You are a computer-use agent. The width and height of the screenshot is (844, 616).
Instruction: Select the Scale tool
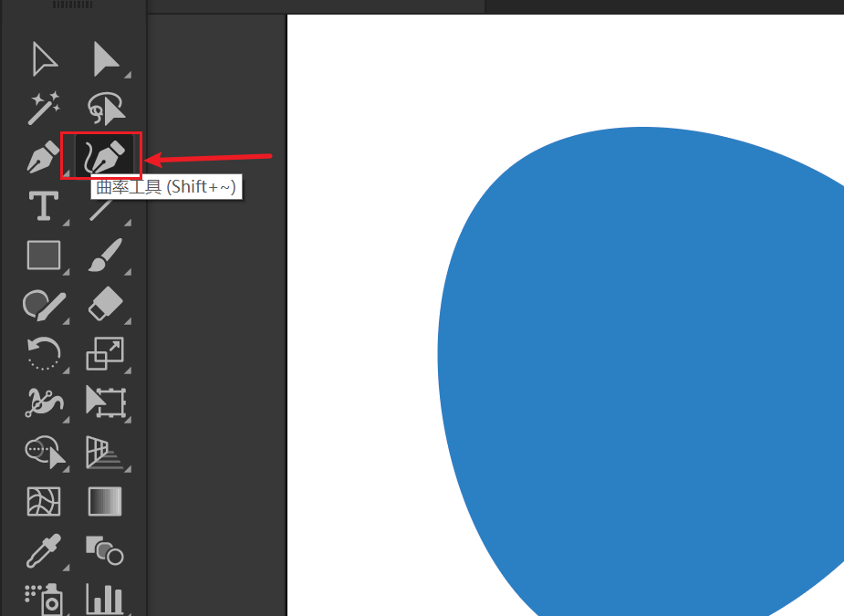tap(106, 353)
